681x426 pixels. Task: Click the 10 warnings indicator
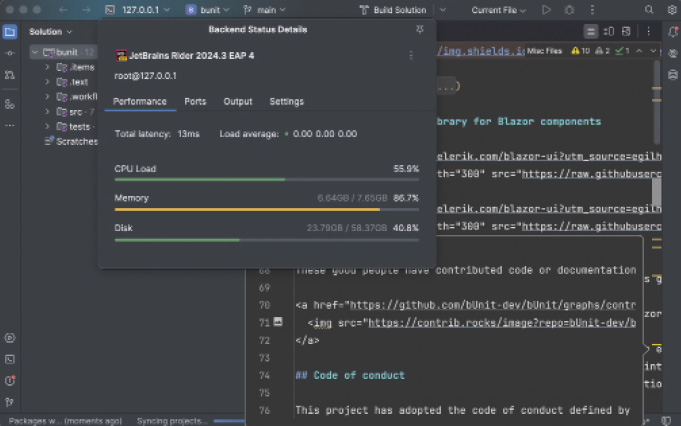(581, 51)
